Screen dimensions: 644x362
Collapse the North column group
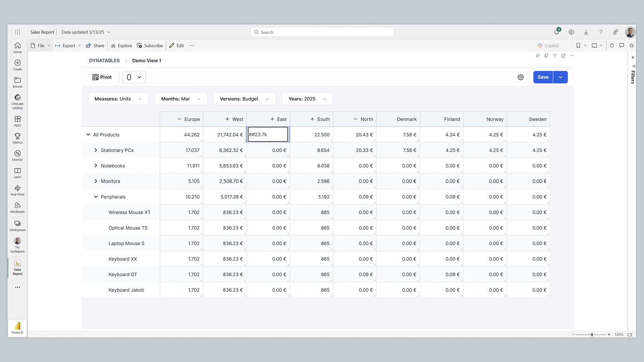pyautogui.click(x=355, y=119)
